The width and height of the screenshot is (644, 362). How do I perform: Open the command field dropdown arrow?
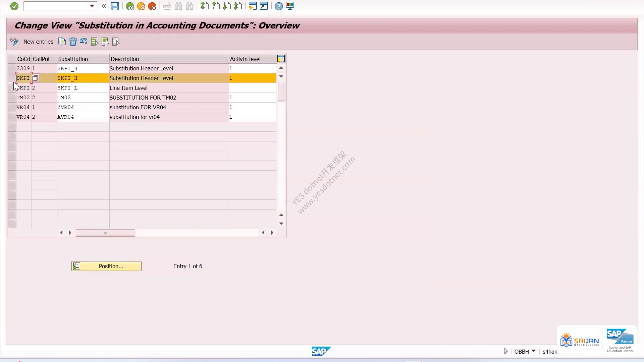(92, 6)
